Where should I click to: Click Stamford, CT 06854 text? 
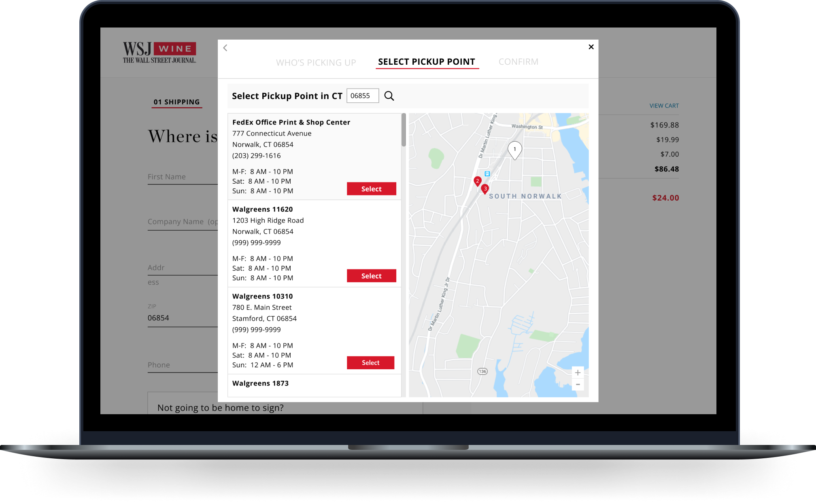click(x=264, y=318)
